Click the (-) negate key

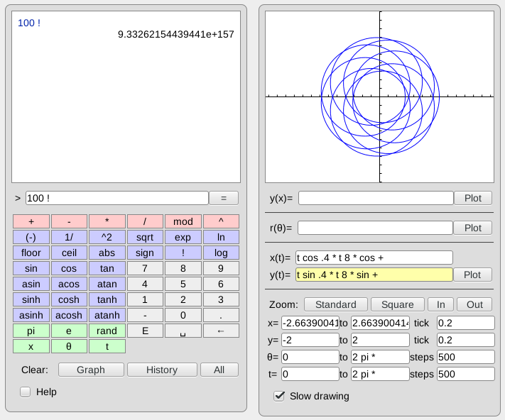coord(31,237)
